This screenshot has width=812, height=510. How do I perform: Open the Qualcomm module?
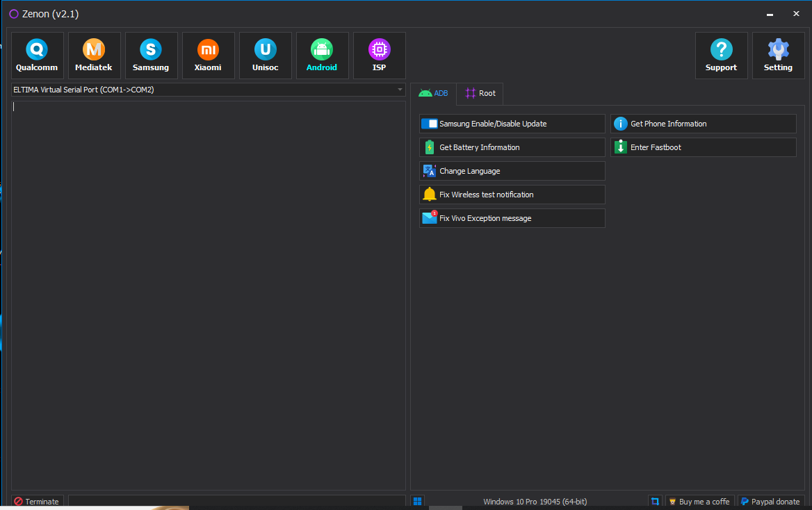pos(38,56)
